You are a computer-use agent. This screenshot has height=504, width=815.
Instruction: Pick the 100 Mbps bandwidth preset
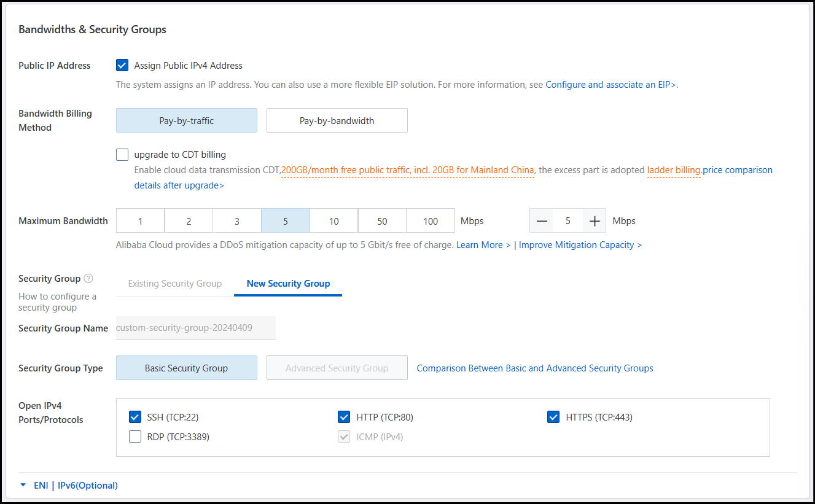[430, 221]
